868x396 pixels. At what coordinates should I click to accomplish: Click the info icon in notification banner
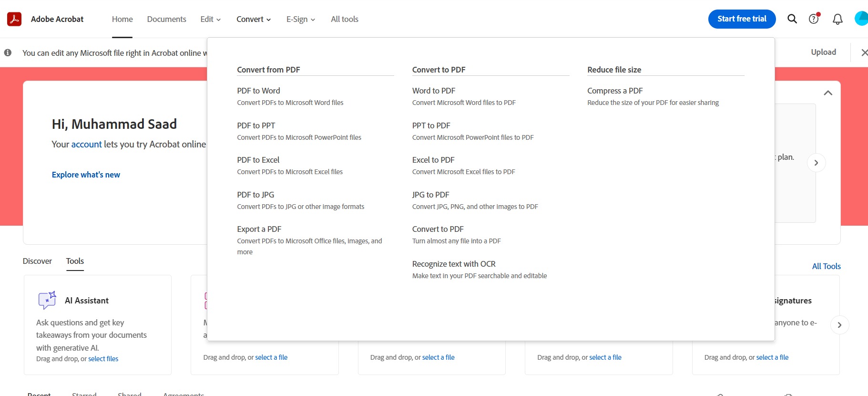[x=8, y=52]
